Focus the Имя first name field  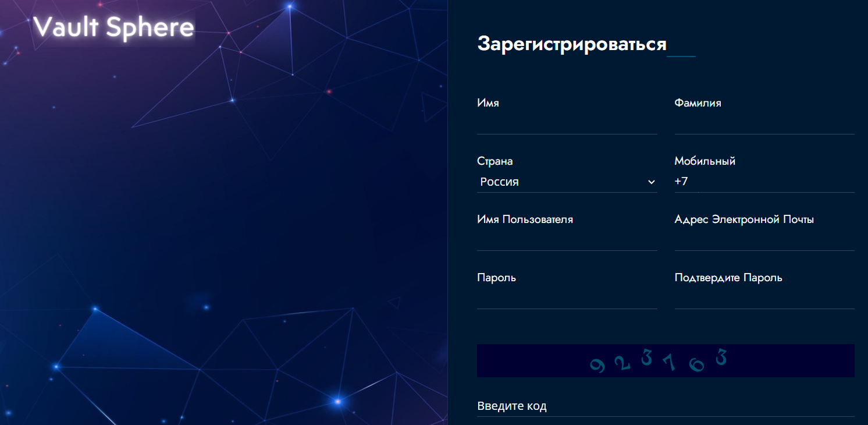click(x=567, y=123)
